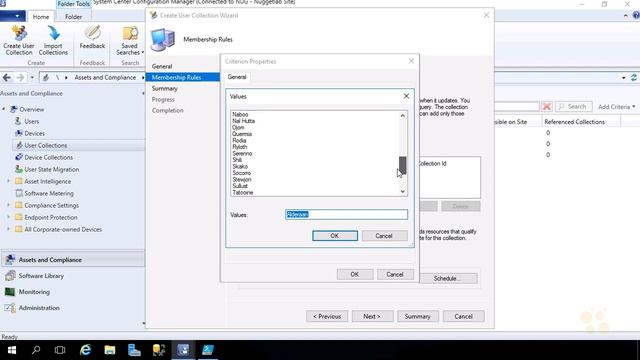Viewport: 640px width, 360px height.
Task: Open the Feedback ribbon icon
Action: (x=92, y=38)
